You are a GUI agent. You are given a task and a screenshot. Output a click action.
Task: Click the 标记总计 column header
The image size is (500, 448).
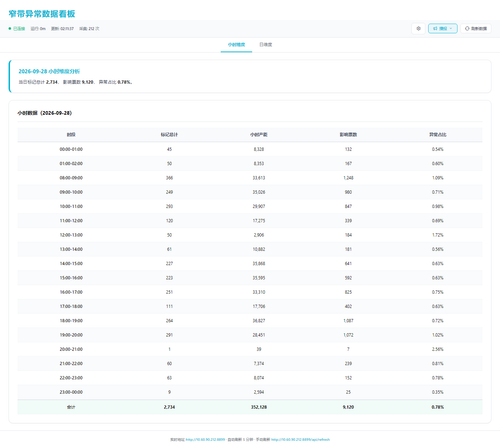(x=169, y=135)
